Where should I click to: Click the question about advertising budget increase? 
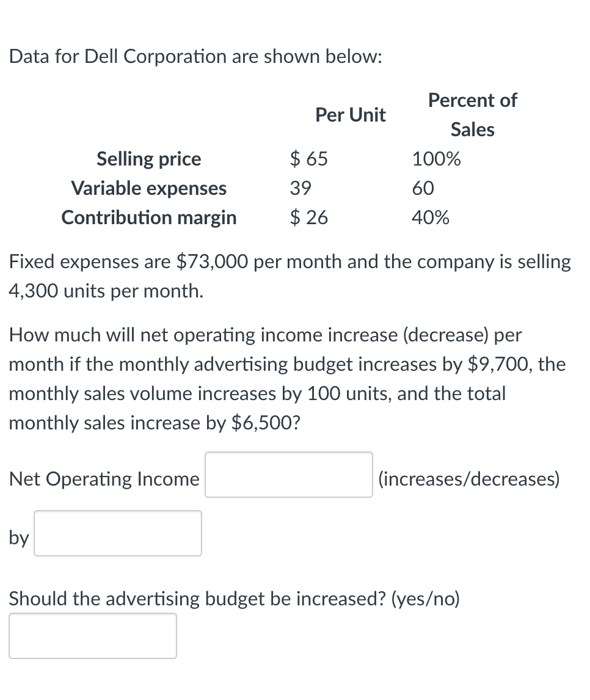[x=287, y=379]
